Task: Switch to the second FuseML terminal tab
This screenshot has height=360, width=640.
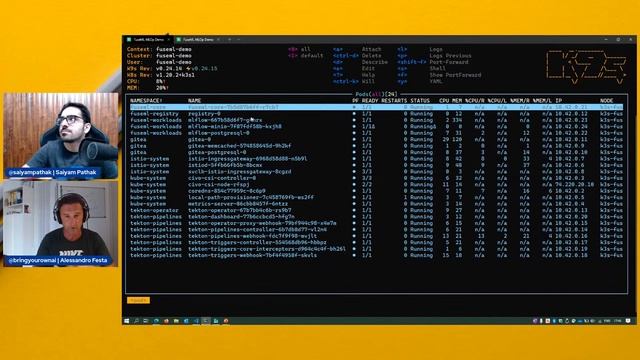Action: pos(198,40)
